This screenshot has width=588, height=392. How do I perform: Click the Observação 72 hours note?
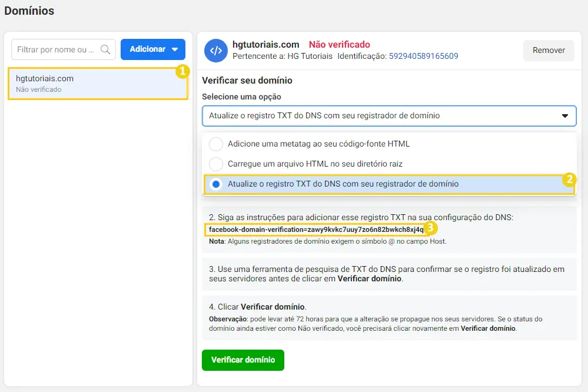(x=376, y=324)
